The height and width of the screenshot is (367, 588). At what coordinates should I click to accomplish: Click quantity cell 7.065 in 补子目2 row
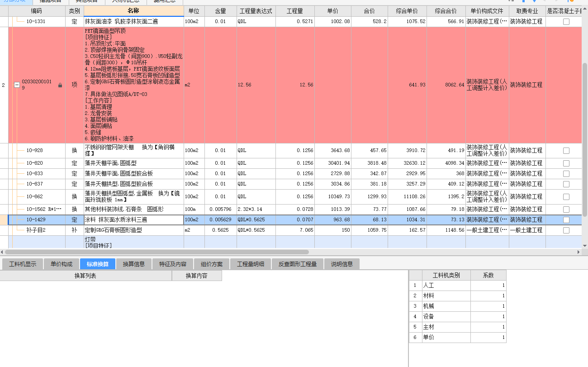click(294, 230)
